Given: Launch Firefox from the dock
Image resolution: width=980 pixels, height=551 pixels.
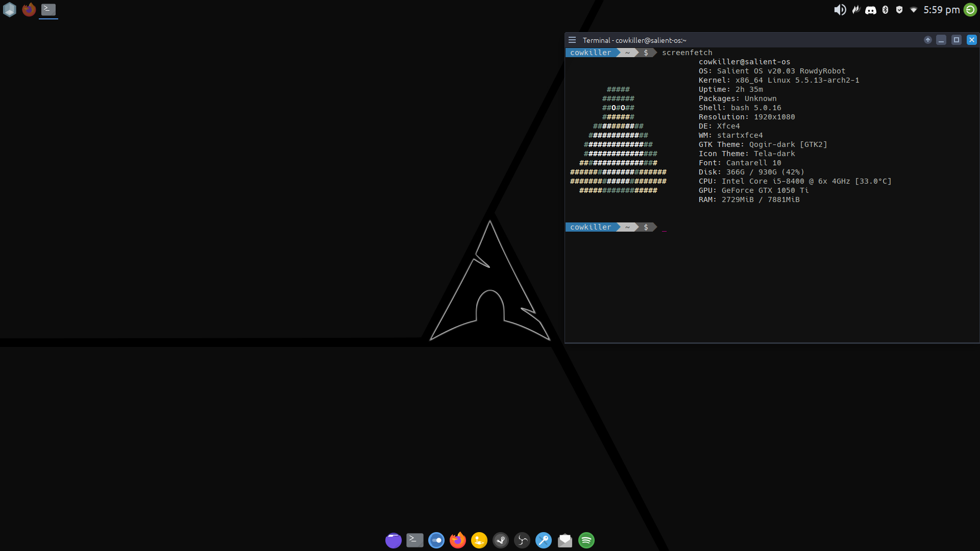Looking at the screenshot, I should tap(458, 540).
